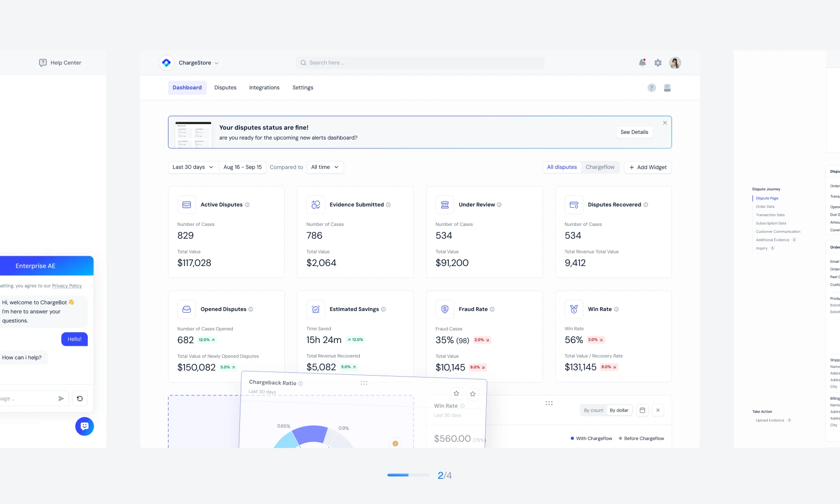This screenshot has width=840, height=504.
Task: Click the Win Rate medal icon
Action: (x=574, y=309)
